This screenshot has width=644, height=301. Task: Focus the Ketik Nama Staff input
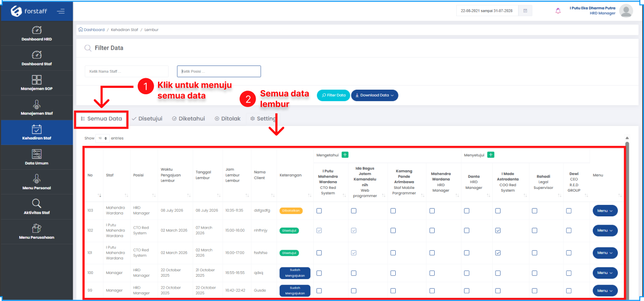(x=126, y=71)
